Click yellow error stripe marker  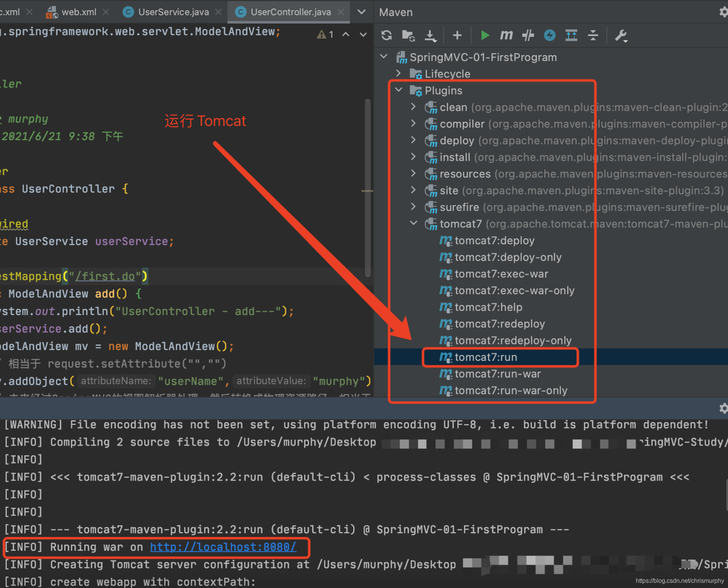(367, 190)
